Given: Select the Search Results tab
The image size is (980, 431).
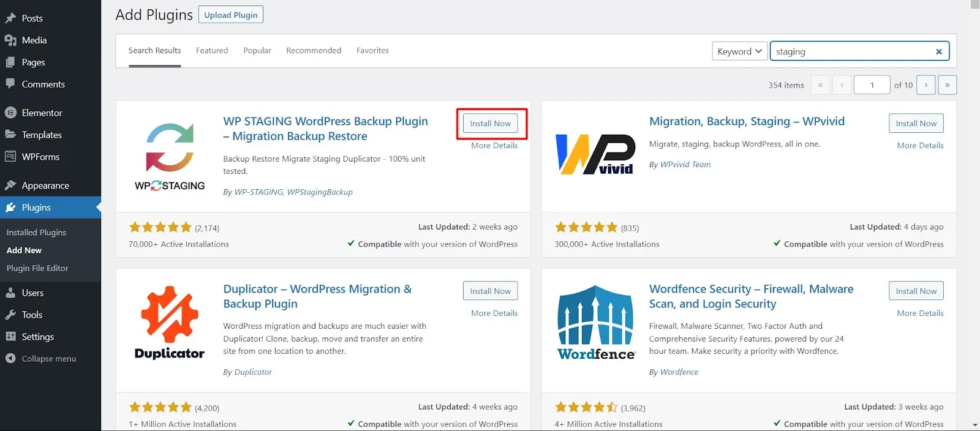Looking at the screenshot, I should pos(154,51).
